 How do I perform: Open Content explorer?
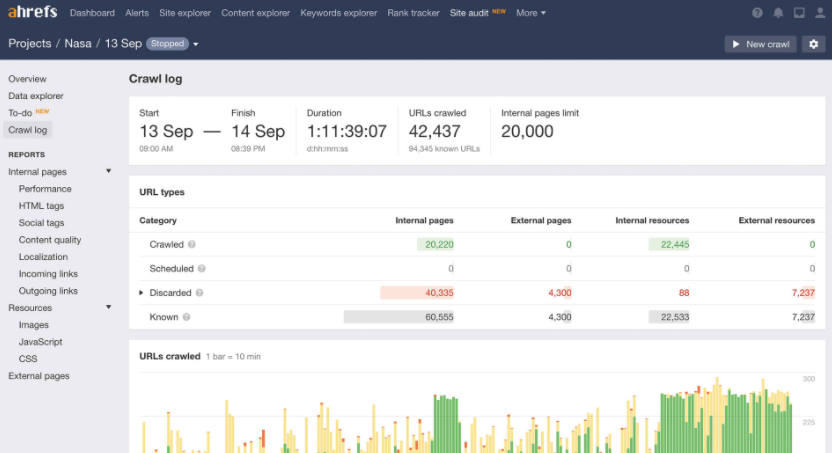pyautogui.click(x=256, y=13)
